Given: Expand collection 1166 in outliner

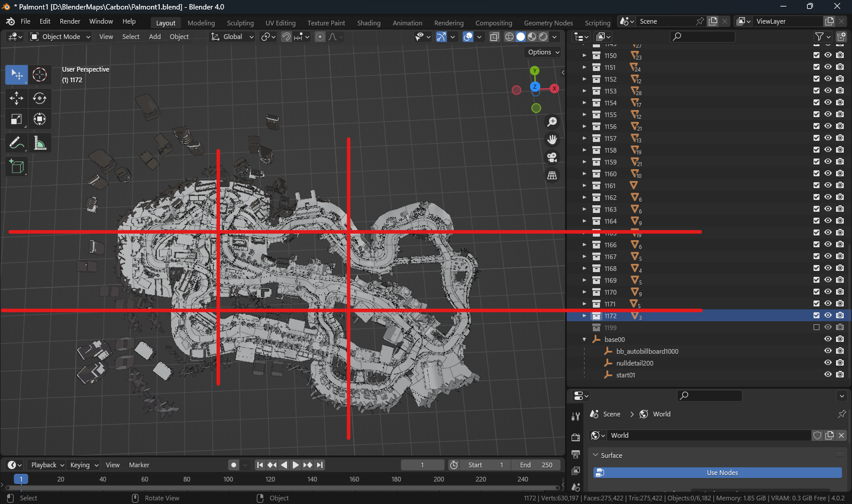Looking at the screenshot, I should pos(585,245).
